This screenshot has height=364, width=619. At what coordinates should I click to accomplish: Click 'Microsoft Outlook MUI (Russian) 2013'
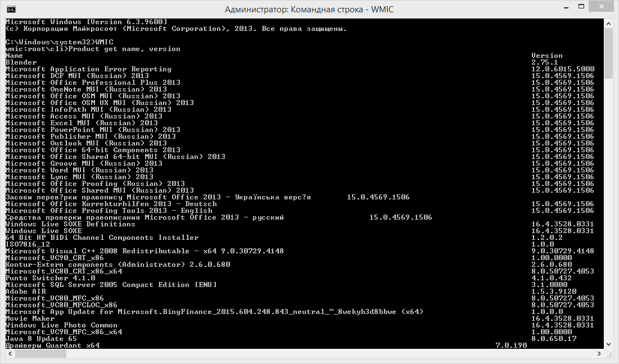(x=86, y=143)
